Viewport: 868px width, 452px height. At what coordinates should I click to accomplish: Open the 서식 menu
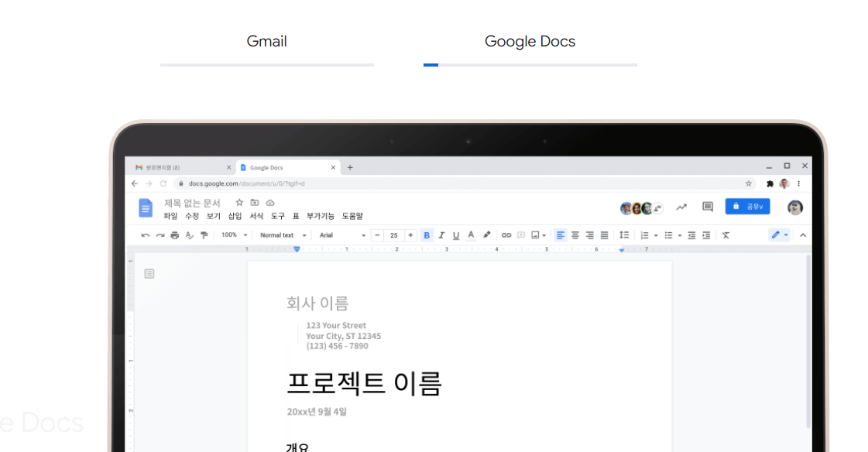pos(256,216)
